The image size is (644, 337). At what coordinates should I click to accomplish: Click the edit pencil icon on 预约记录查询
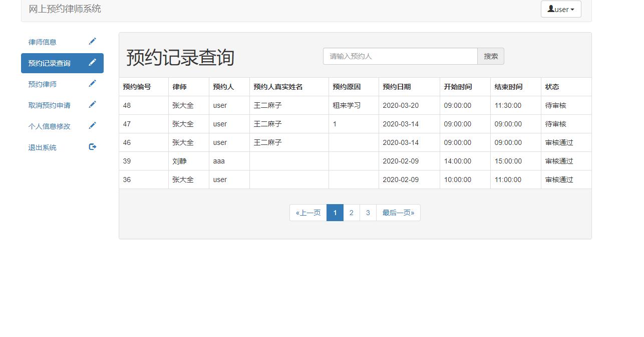[x=92, y=63]
